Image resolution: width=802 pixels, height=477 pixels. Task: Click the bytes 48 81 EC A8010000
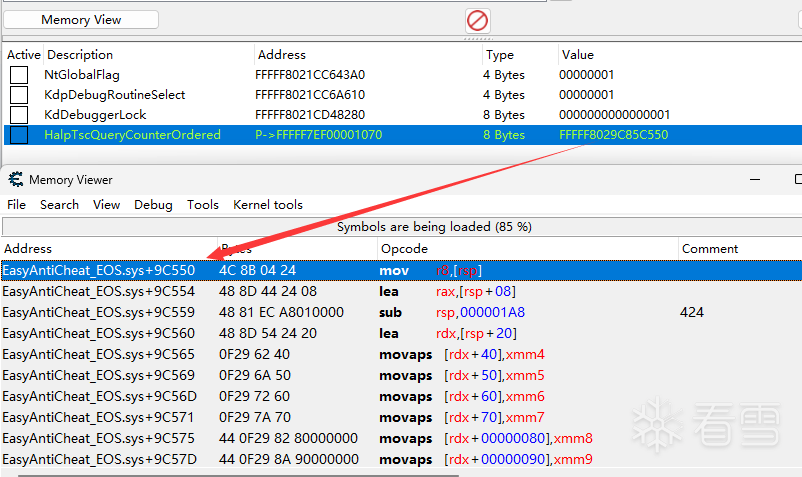point(281,312)
